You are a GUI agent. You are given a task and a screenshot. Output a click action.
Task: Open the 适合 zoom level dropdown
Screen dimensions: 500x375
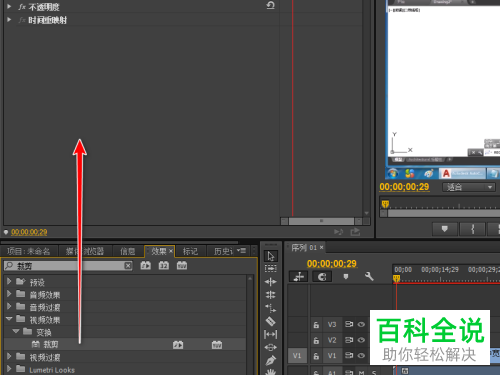(x=469, y=187)
